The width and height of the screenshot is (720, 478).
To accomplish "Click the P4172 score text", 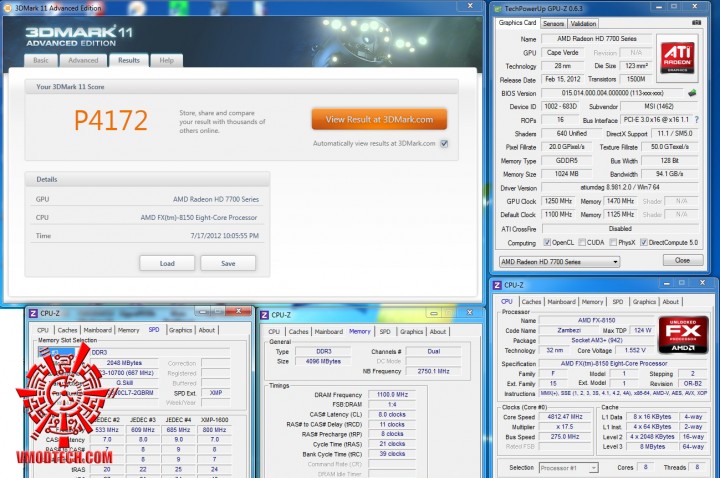I will click(111, 121).
